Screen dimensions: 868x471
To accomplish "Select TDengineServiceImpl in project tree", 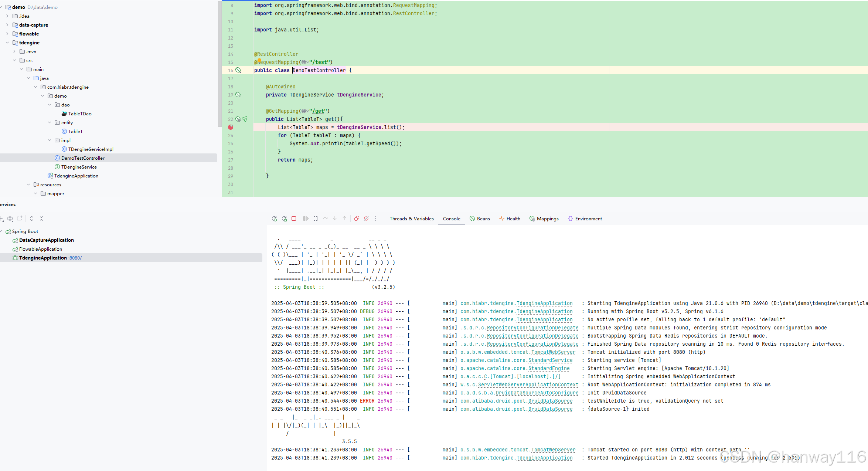I will coord(91,149).
